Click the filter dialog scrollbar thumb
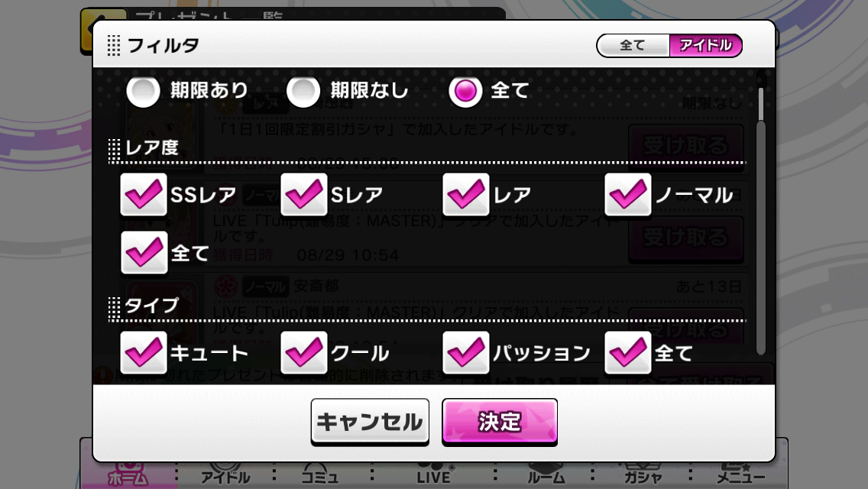Image resolution: width=868 pixels, height=489 pixels. (x=761, y=104)
